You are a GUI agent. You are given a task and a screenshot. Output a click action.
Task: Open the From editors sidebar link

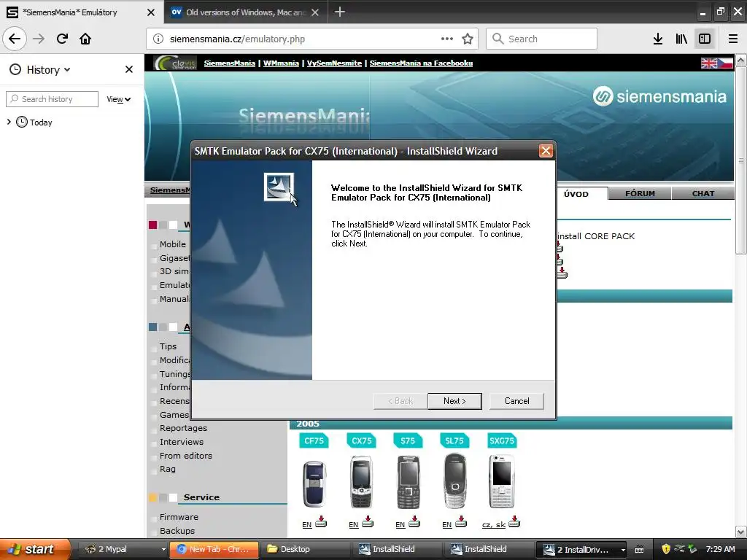click(186, 456)
